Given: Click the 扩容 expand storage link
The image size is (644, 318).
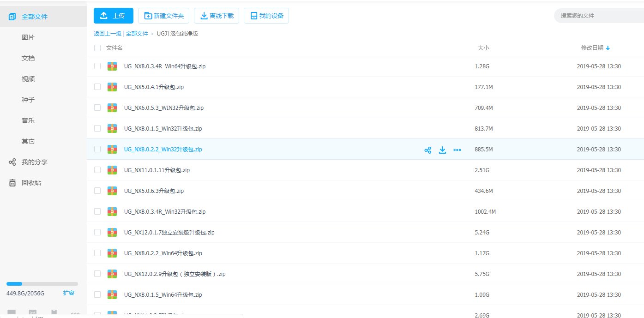Looking at the screenshot, I should point(69,293).
